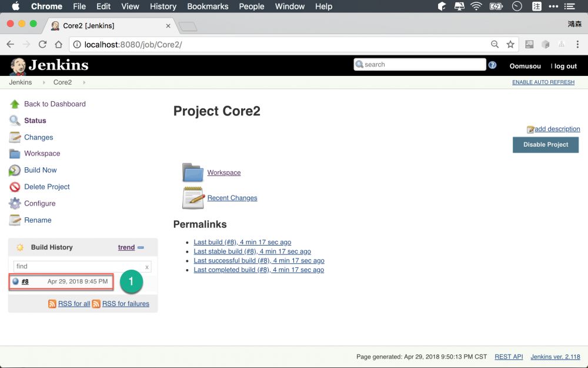Click the Jenkins head logo
The height and width of the screenshot is (368, 588).
tap(17, 65)
